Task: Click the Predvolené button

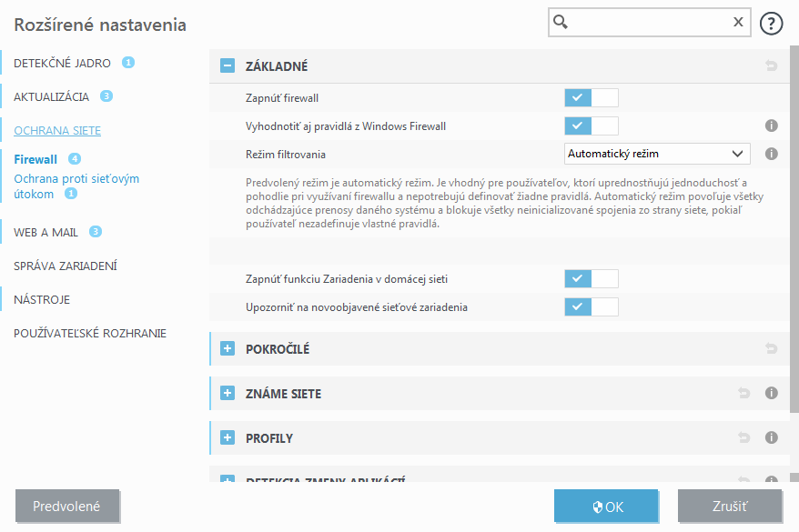Action: [x=67, y=508]
